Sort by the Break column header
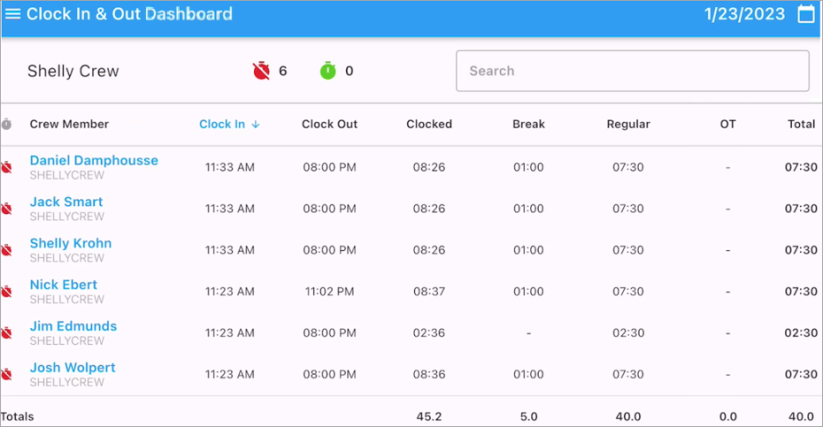The height and width of the screenshot is (427, 823). coord(529,124)
